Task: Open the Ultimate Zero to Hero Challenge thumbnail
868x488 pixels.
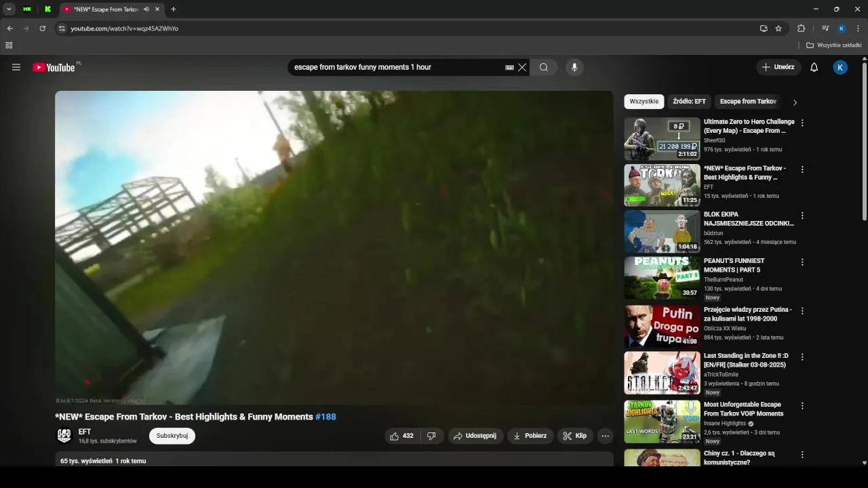Action: tap(662, 139)
